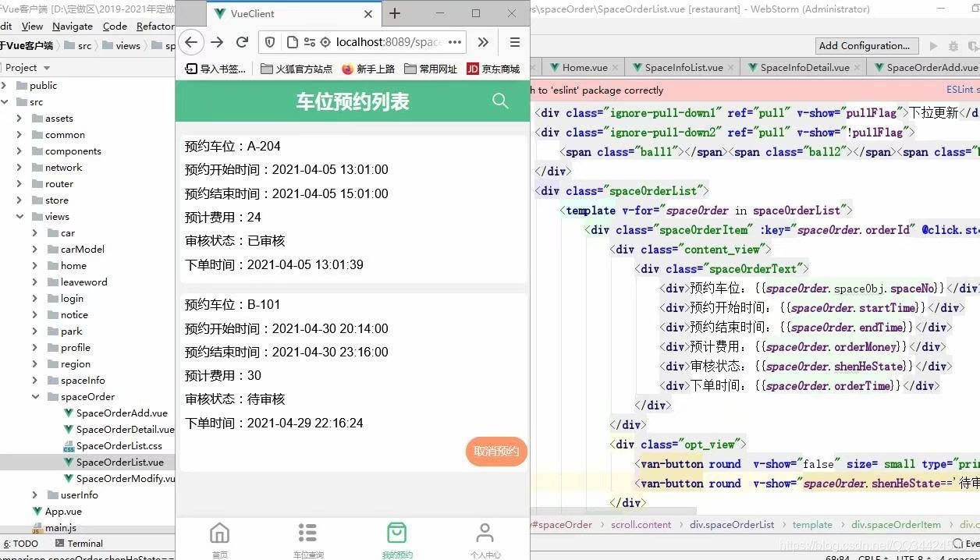
Task: Switch to the Home.vue editor tab
Action: point(584,67)
